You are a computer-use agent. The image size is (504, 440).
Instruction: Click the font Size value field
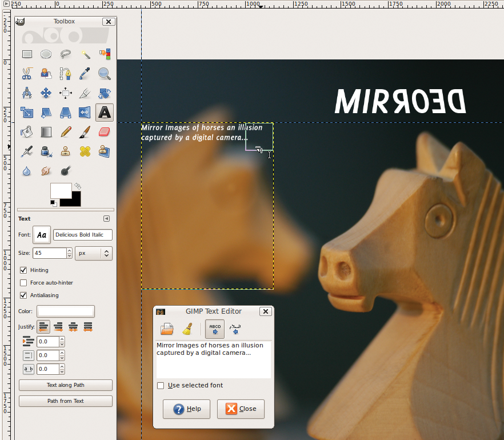(x=50, y=253)
